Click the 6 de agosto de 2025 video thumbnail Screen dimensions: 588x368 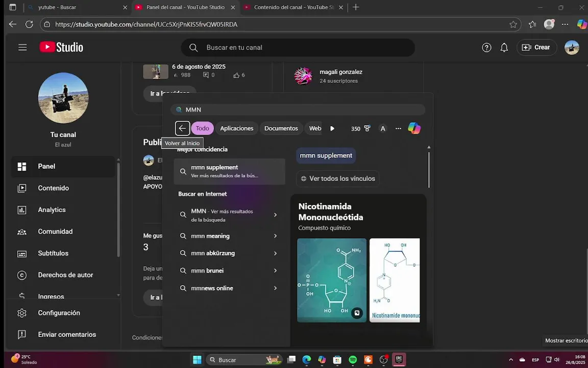(156, 72)
